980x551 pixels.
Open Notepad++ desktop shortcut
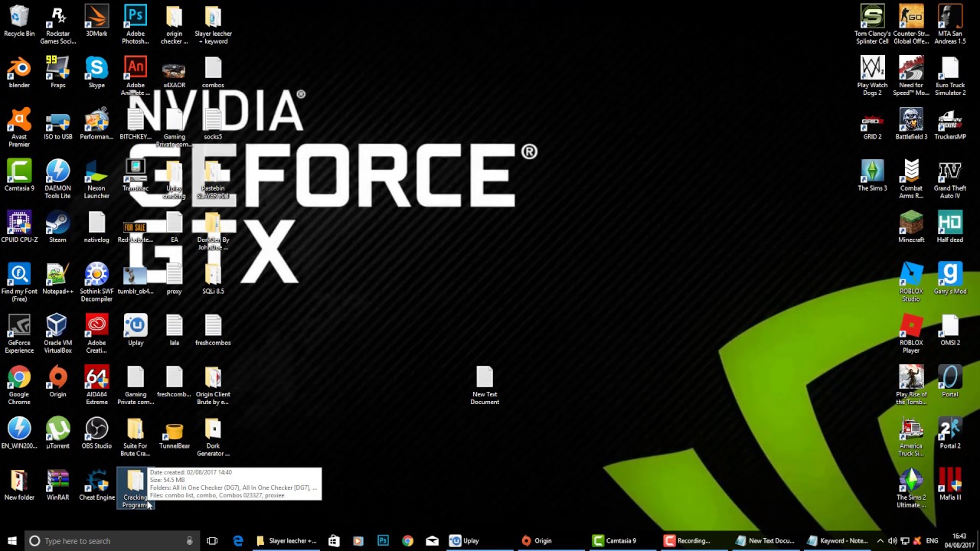[57, 279]
